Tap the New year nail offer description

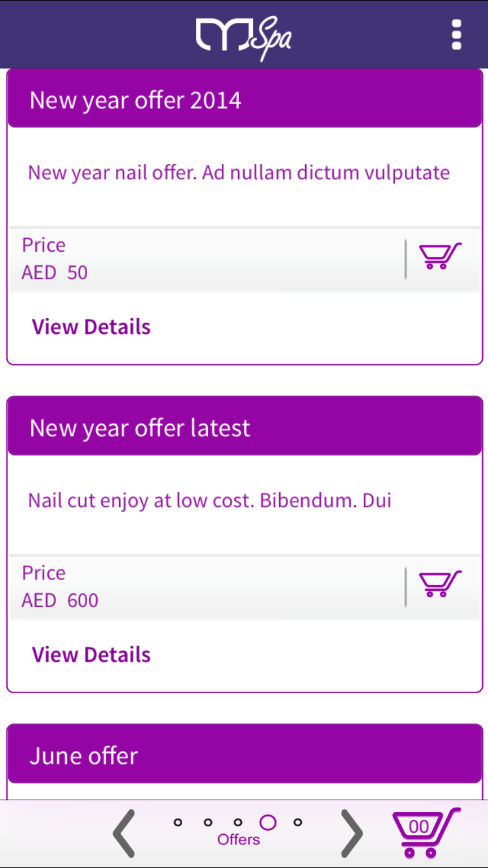(239, 173)
